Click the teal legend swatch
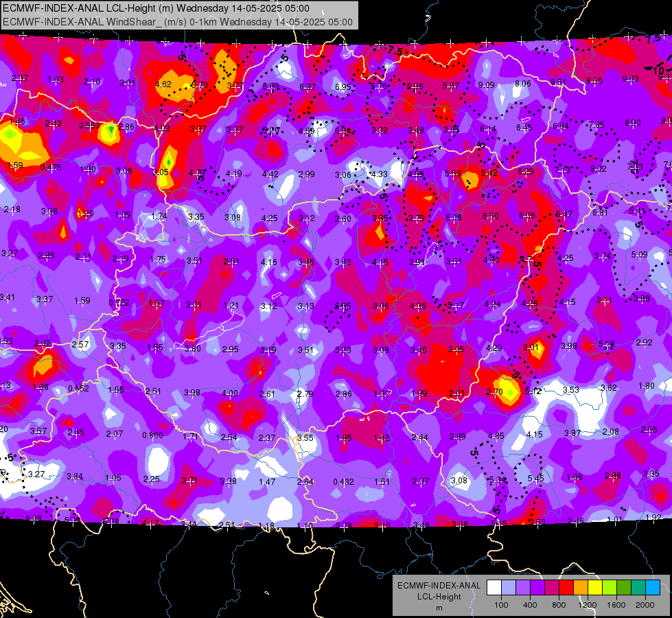 click(x=638, y=587)
